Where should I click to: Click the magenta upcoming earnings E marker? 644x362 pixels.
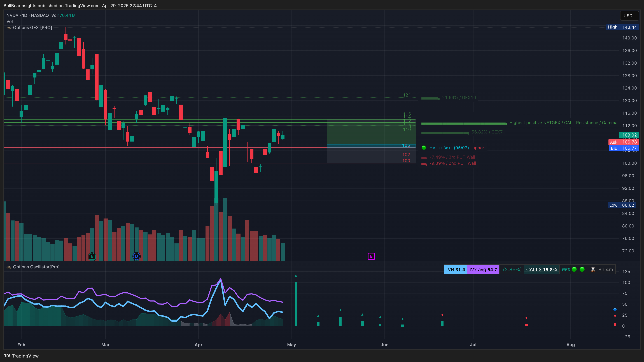coord(371,256)
